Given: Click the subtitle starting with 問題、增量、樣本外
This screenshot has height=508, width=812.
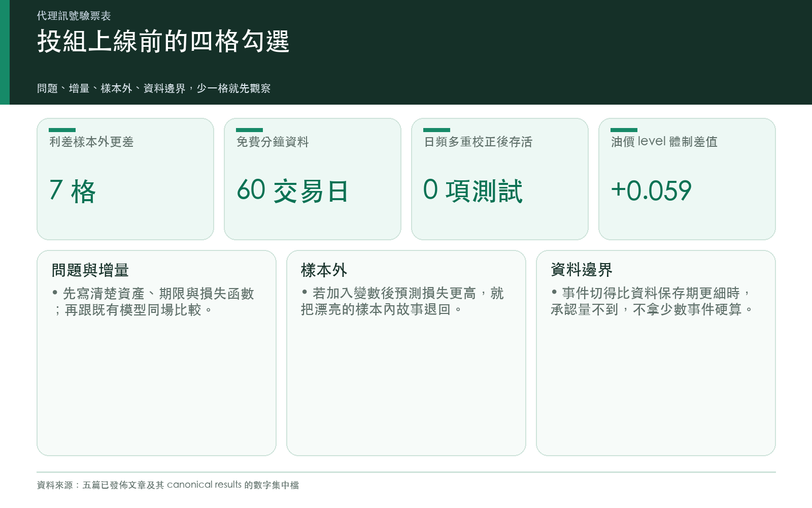Looking at the screenshot, I should point(154,88).
